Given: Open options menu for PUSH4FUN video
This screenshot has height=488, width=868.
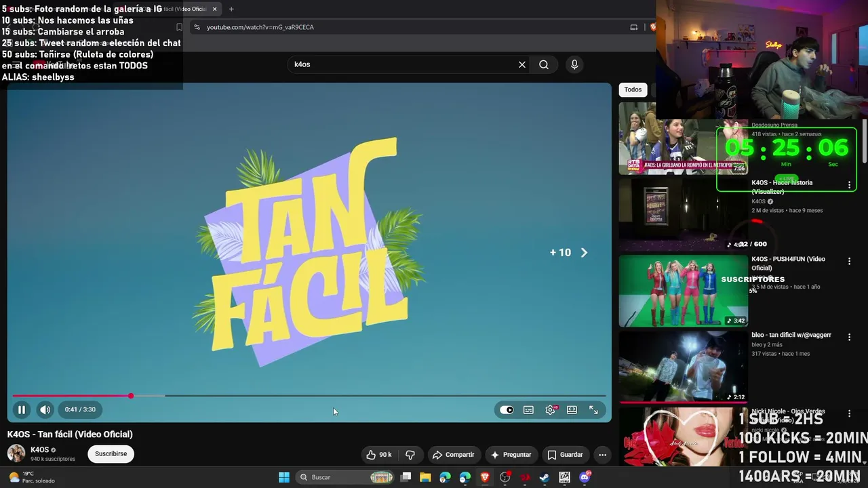Looking at the screenshot, I should (x=849, y=261).
